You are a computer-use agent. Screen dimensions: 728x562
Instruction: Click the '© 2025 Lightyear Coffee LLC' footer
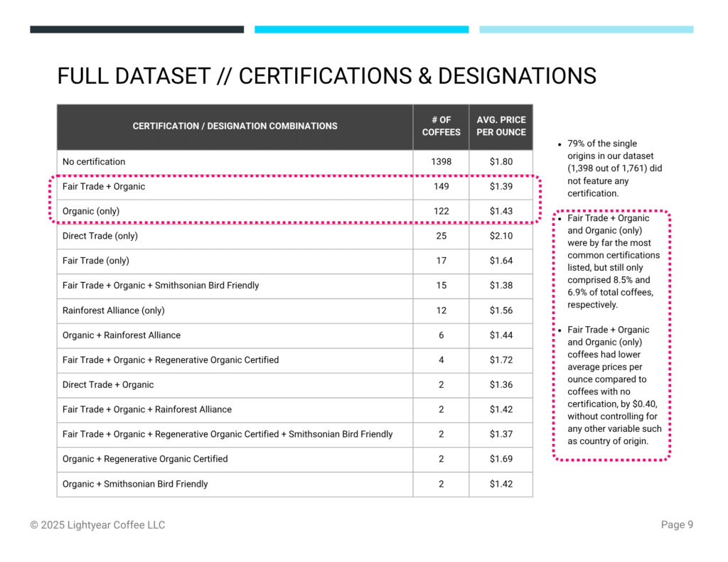(97, 525)
